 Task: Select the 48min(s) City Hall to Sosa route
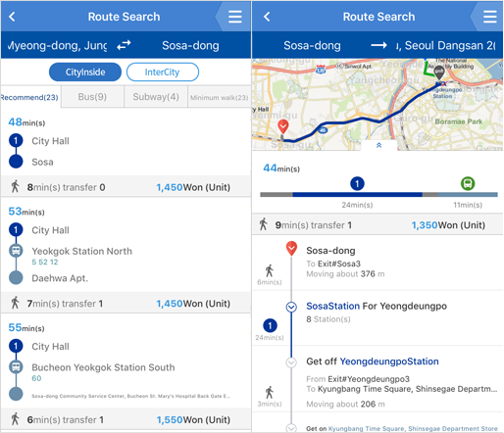coord(126,142)
